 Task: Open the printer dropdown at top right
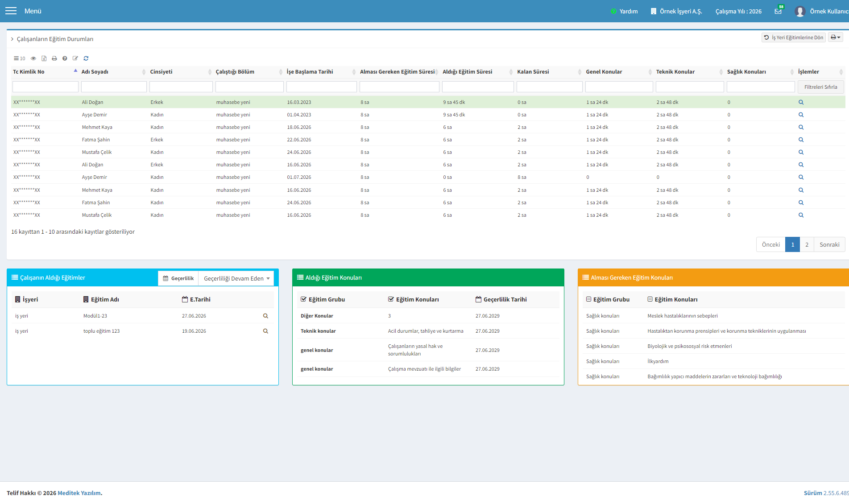pyautogui.click(x=836, y=37)
